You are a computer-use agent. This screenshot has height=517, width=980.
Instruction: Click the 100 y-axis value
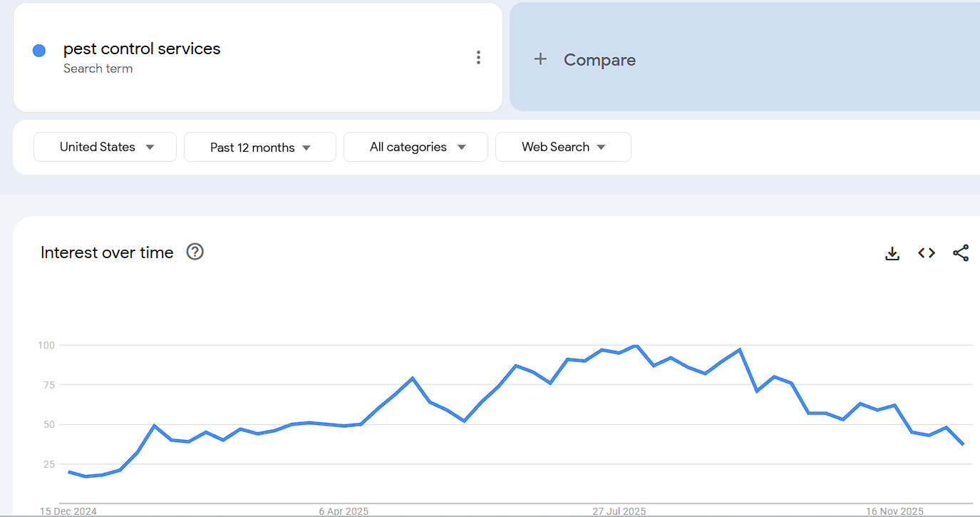(46, 345)
